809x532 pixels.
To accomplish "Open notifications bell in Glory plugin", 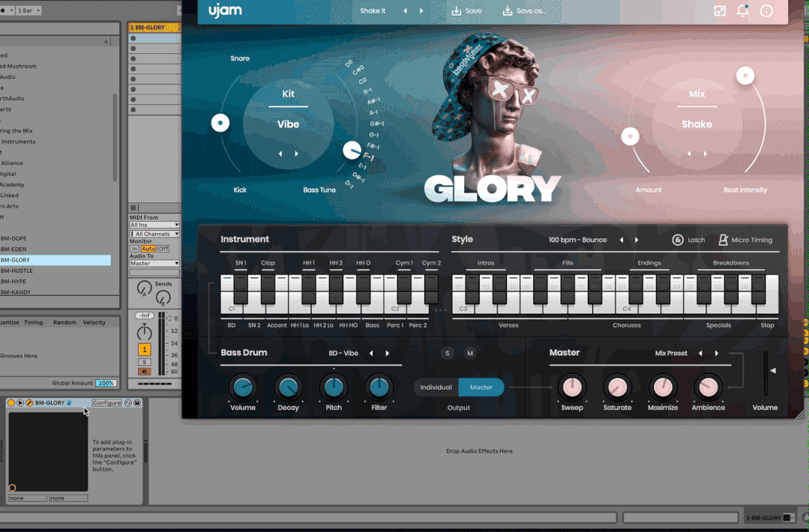I will point(742,10).
